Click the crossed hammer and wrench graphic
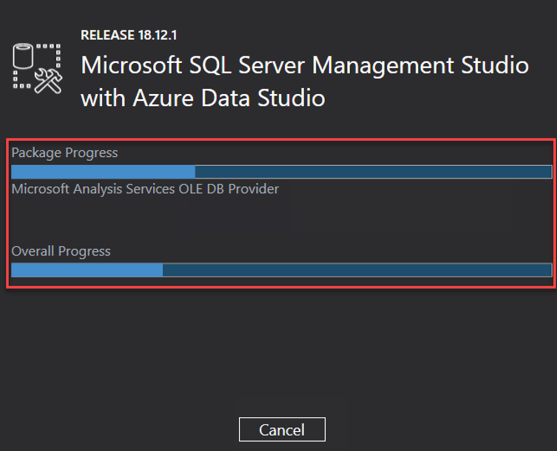 pyautogui.click(x=48, y=81)
